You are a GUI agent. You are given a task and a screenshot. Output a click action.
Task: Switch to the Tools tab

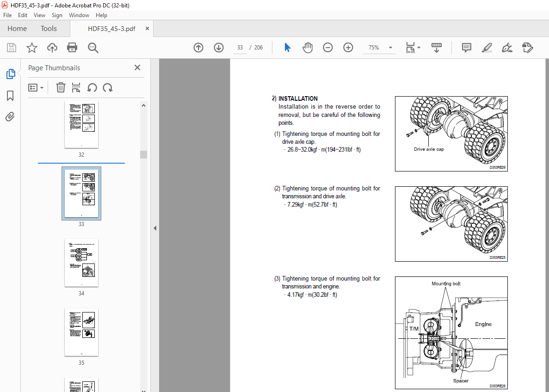pyautogui.click(x=49, y=29)
